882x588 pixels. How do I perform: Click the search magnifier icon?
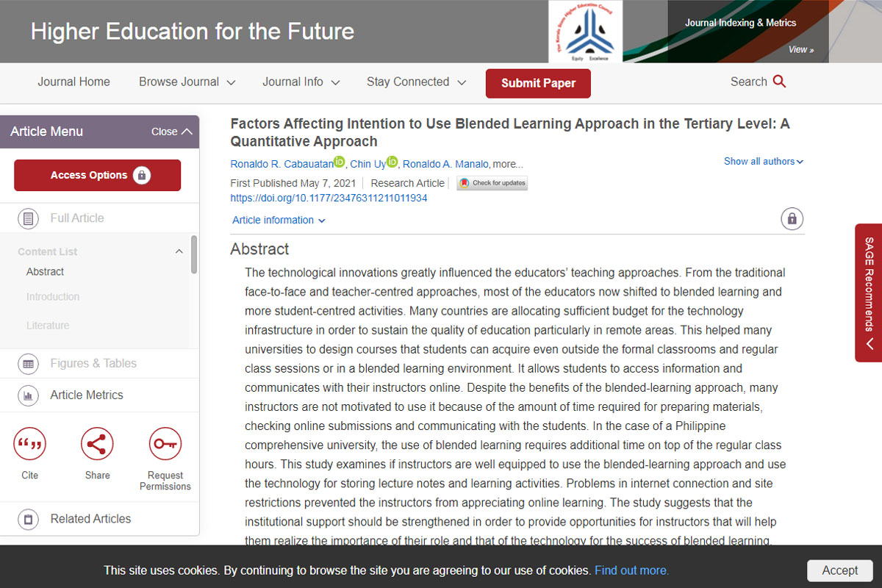[780, 82]
